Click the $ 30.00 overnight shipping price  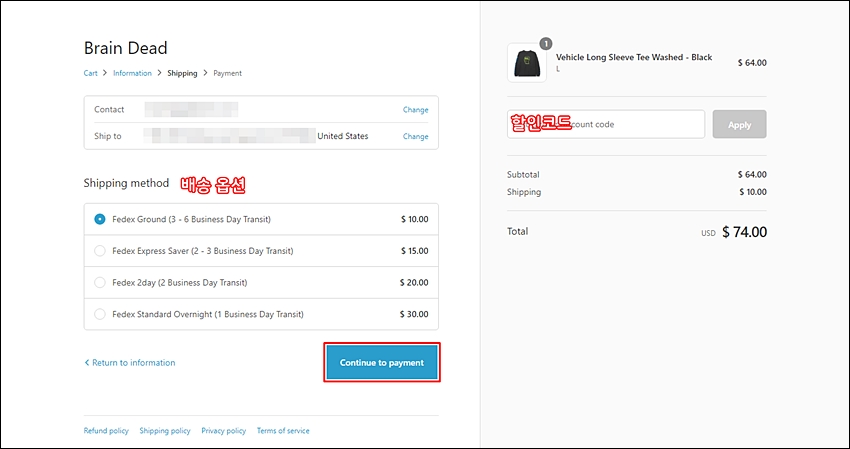[x=414, y=314]
